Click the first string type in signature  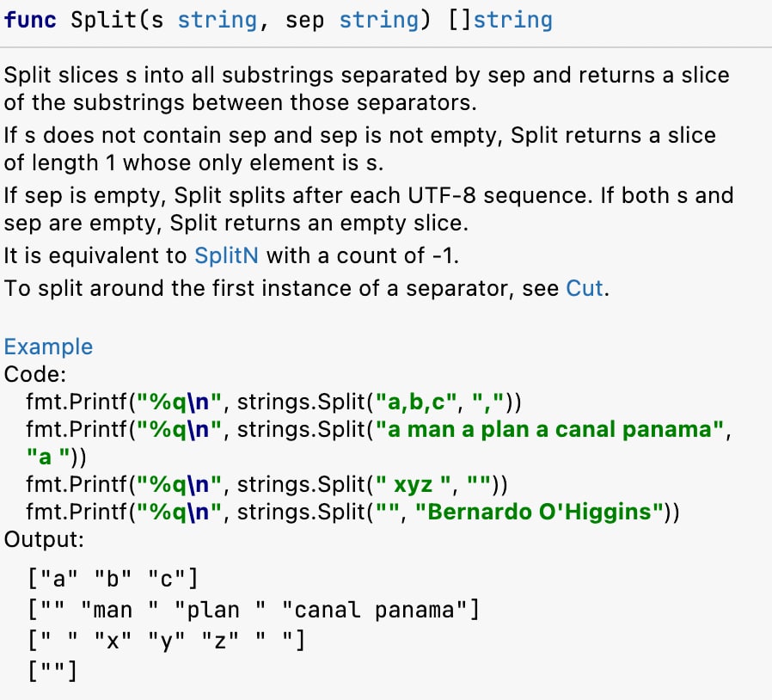[218, 20]
